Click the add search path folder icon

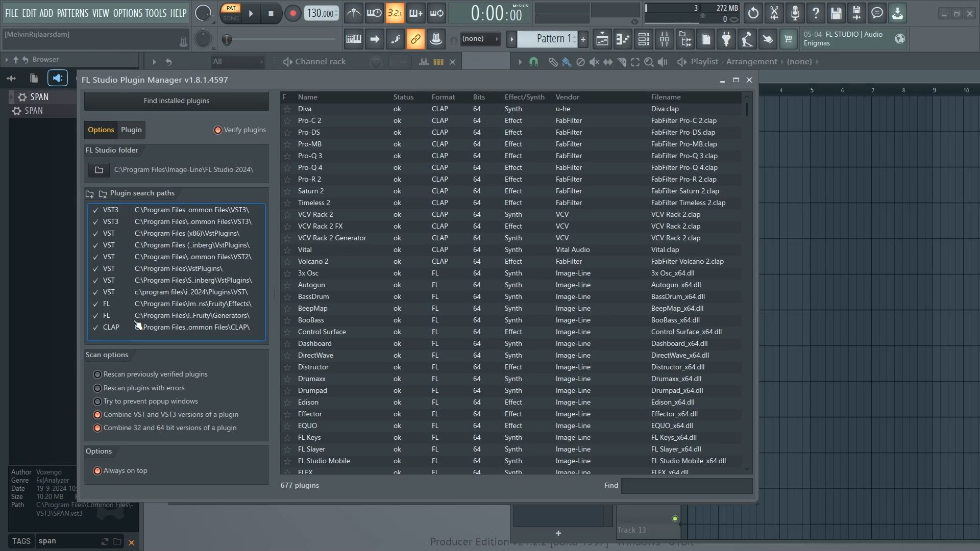coord(90,194)
